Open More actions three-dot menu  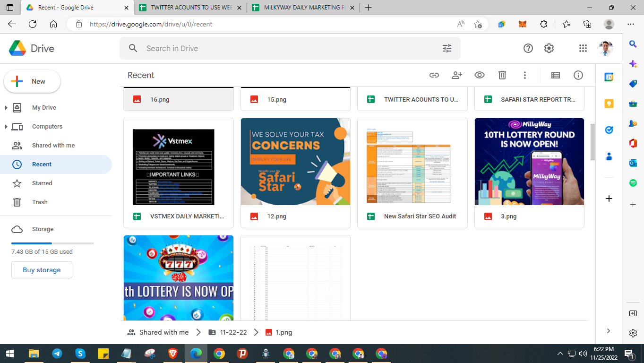525,75
